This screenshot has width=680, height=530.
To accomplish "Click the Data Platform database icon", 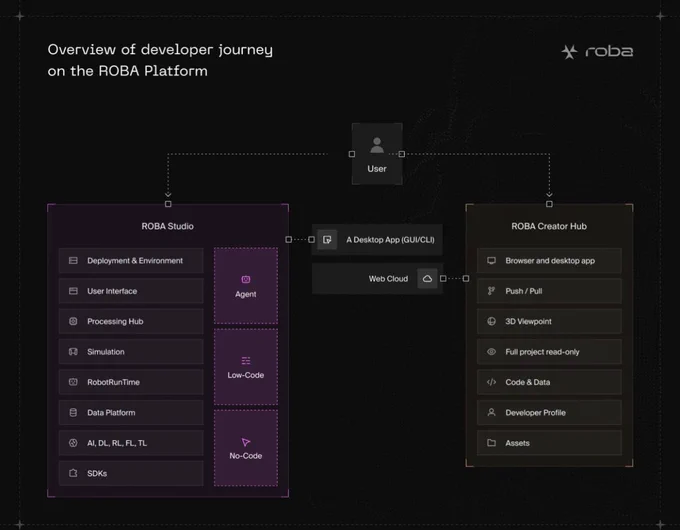I will [73, 412].
